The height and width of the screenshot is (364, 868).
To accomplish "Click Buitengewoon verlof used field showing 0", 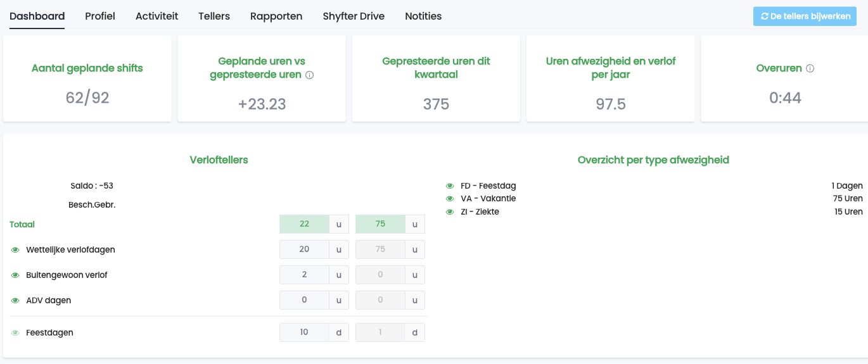I will [380, 275].
